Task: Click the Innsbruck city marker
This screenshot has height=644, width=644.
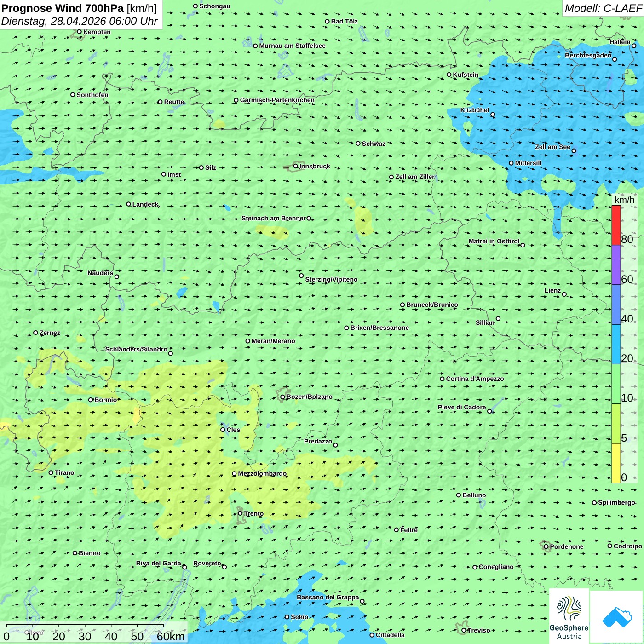Action: (296, 166)
